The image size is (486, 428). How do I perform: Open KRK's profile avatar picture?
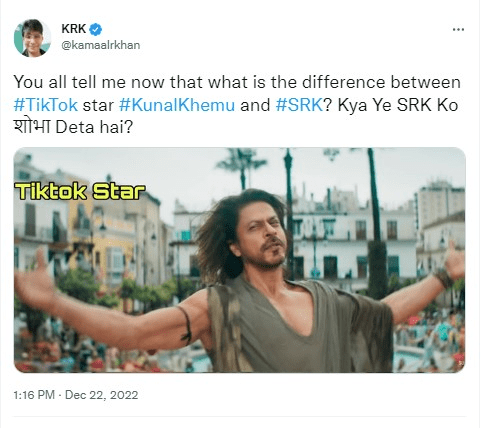click(x=32, y=38)
